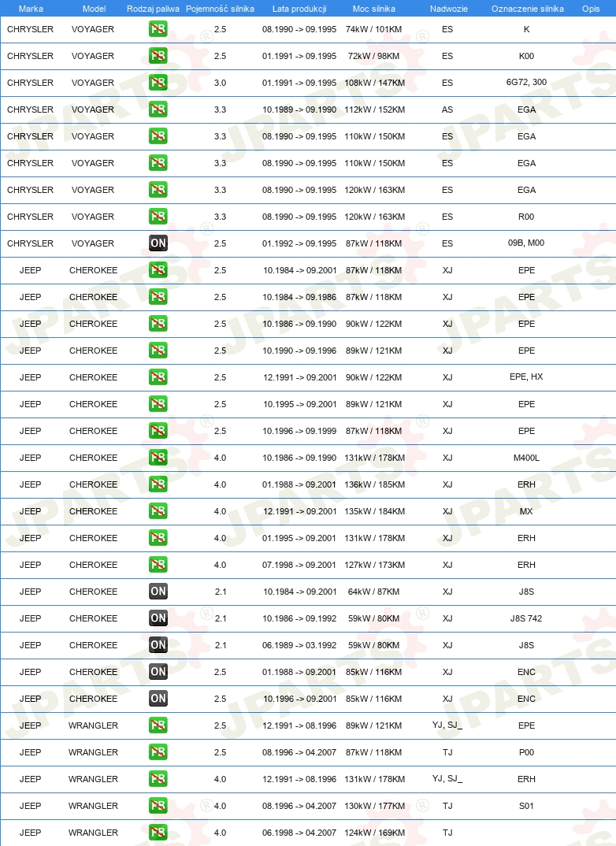Click the engine code 'R00'
Image resolution: width=616 pixels, height=846 pixels.
click(x=526, y=217)
